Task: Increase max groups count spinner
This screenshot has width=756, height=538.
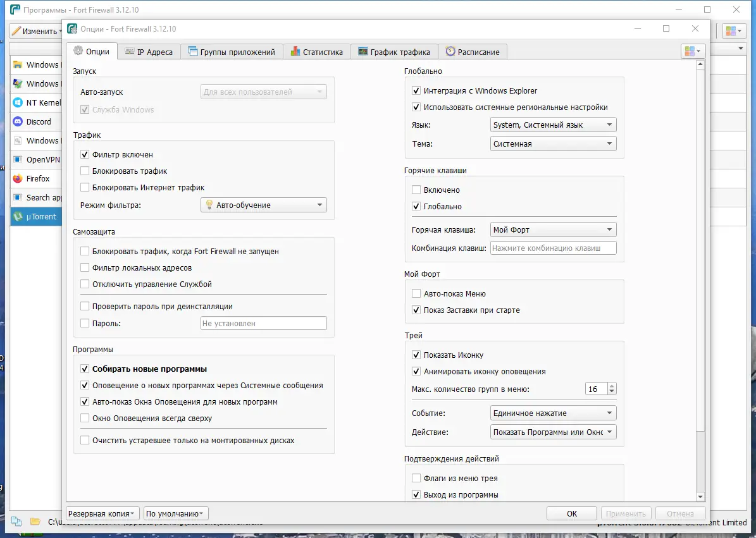Action: [612, 386]
